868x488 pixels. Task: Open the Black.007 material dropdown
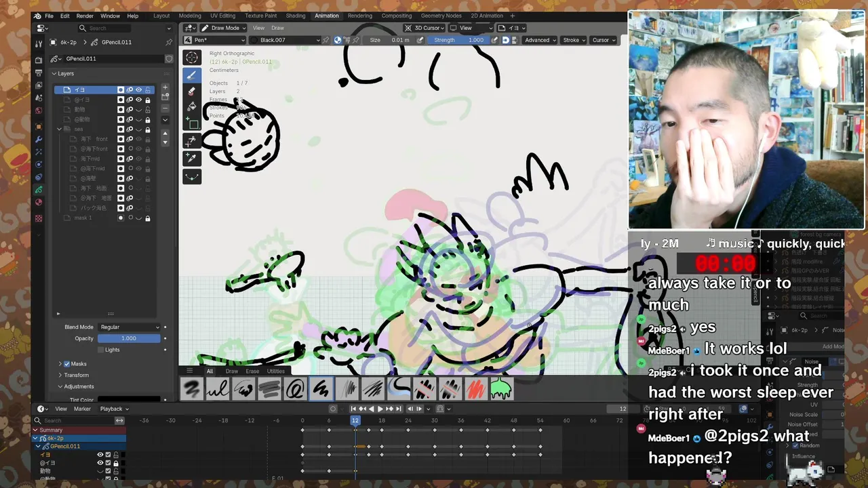tap(285, 40)
